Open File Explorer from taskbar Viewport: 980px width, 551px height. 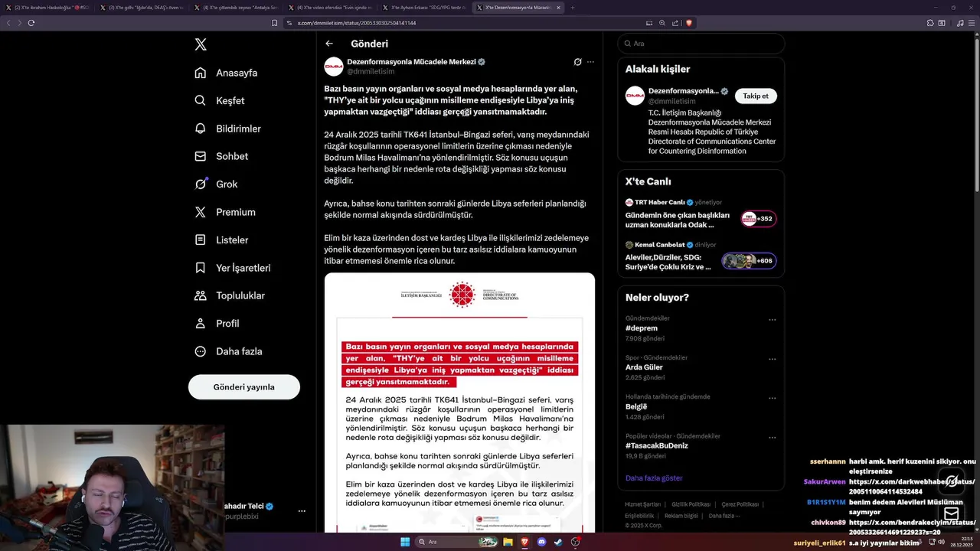pyautogui.click(x=508, y=542)
